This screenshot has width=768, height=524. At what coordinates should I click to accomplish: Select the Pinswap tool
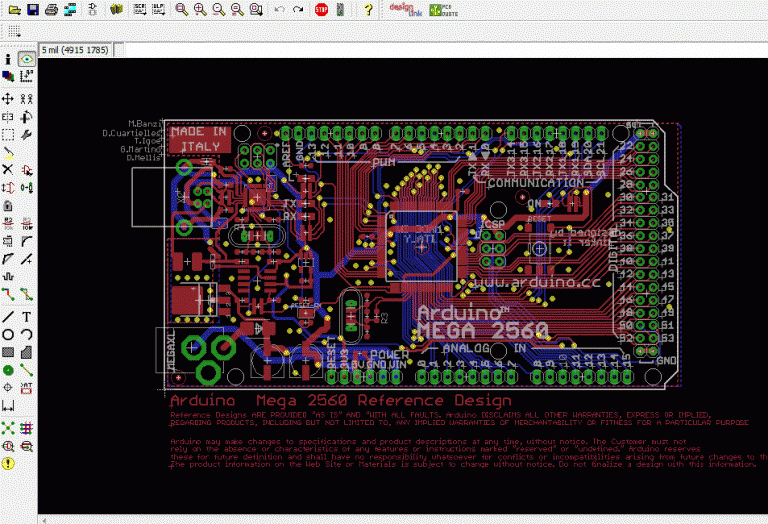(8, 188)
